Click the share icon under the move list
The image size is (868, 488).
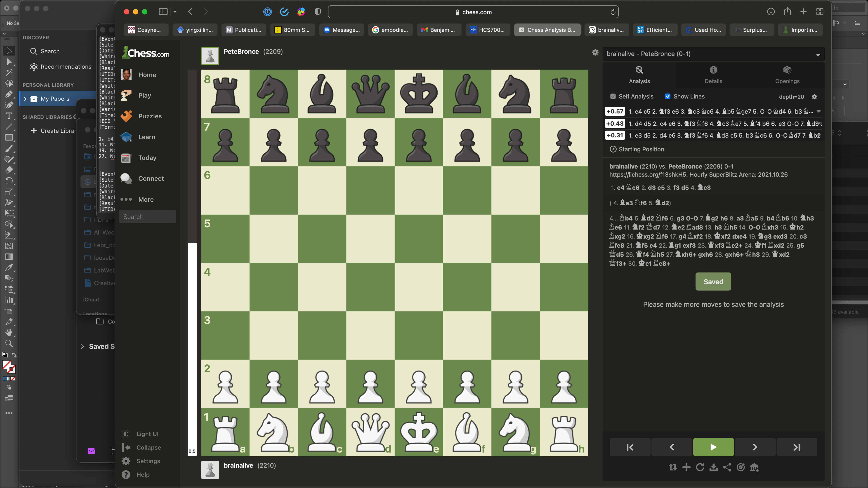(727, 467)
